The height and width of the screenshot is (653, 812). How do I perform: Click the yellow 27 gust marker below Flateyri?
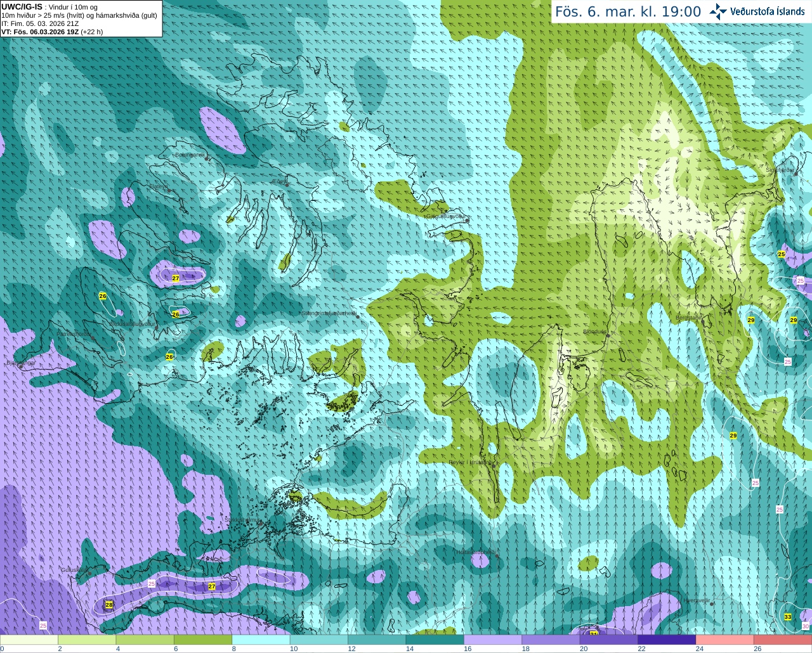tap(176, 278)
